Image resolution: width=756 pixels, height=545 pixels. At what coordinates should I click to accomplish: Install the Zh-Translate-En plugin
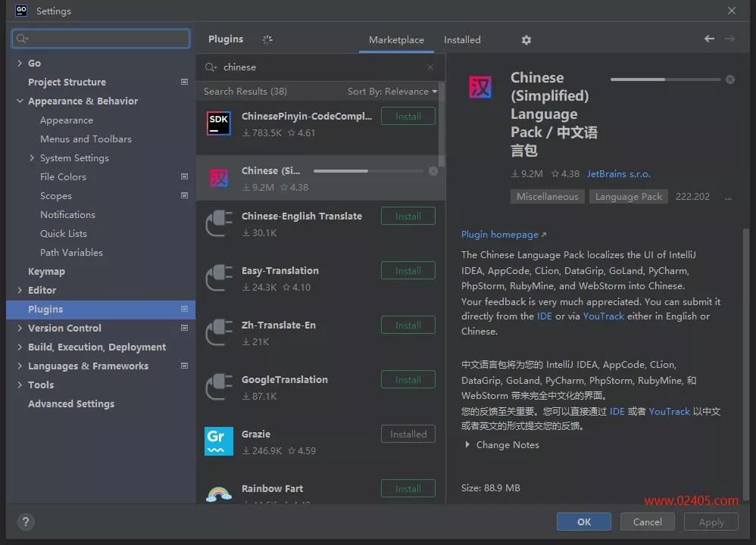(408, 325)
